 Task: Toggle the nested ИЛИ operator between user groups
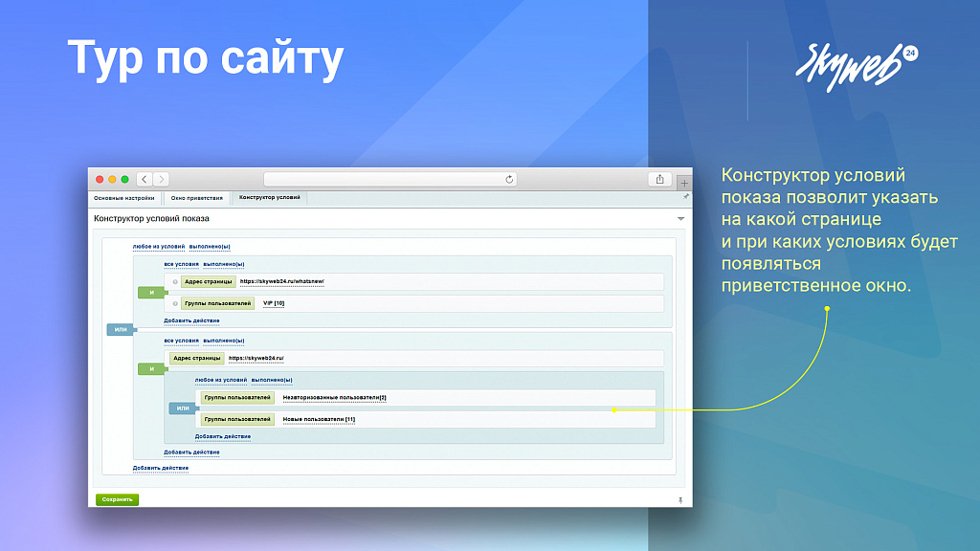(182, 408)
